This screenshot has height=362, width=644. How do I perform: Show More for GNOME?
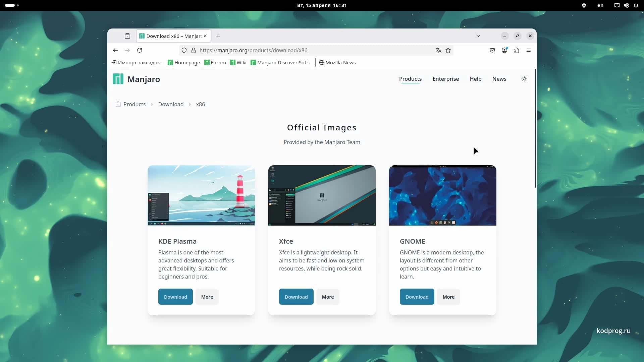pos(448,297)
